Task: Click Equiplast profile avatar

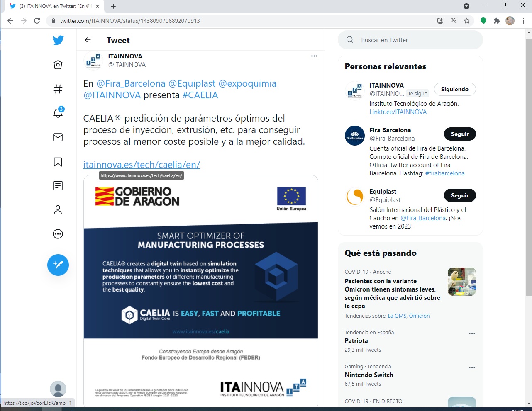Action: click(355, 197)
